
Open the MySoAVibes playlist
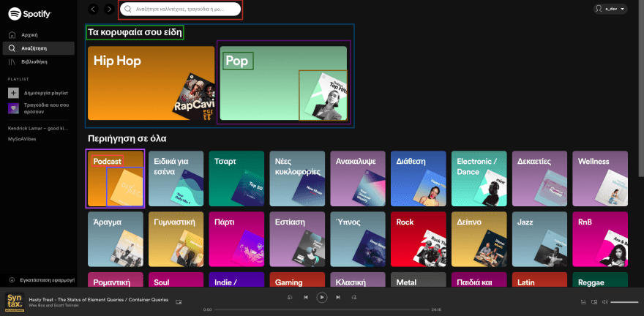pyautogui.click(x=22, y=139)
